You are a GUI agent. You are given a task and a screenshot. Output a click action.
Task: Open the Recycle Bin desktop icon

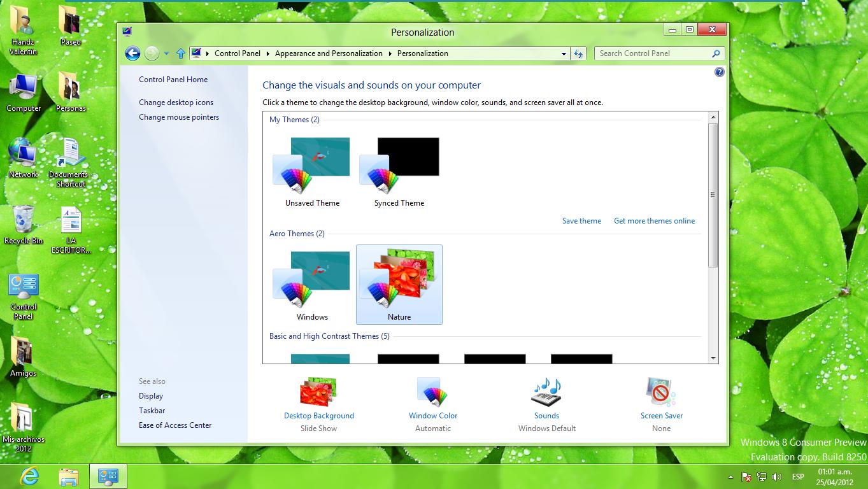tap(23, 221)
